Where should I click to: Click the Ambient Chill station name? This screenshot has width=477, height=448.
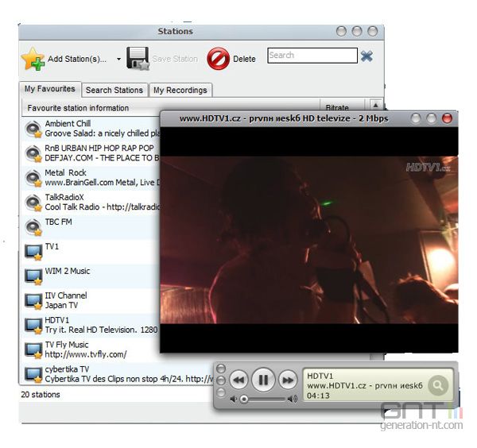[68, 123]
